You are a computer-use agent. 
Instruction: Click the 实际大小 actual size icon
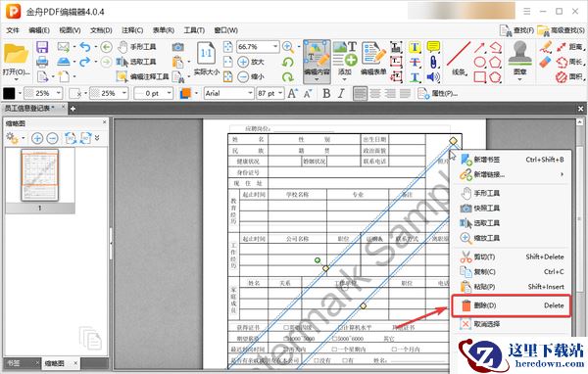point(206,59)
